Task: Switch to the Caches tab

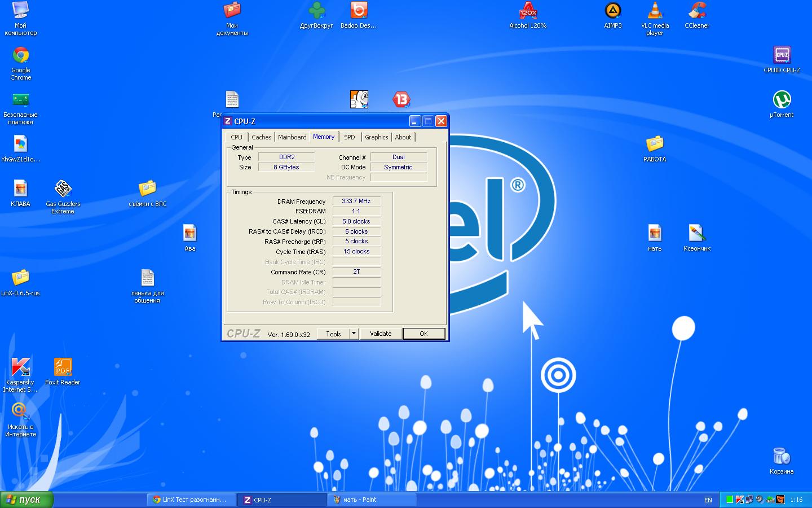Action: [x=261, y=137]
